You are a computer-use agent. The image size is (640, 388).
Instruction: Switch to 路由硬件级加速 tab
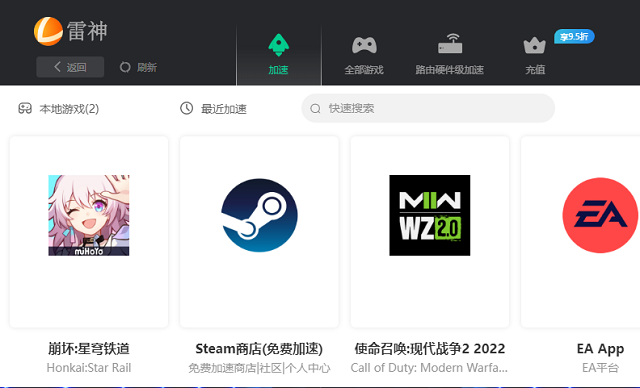[449, 55]
